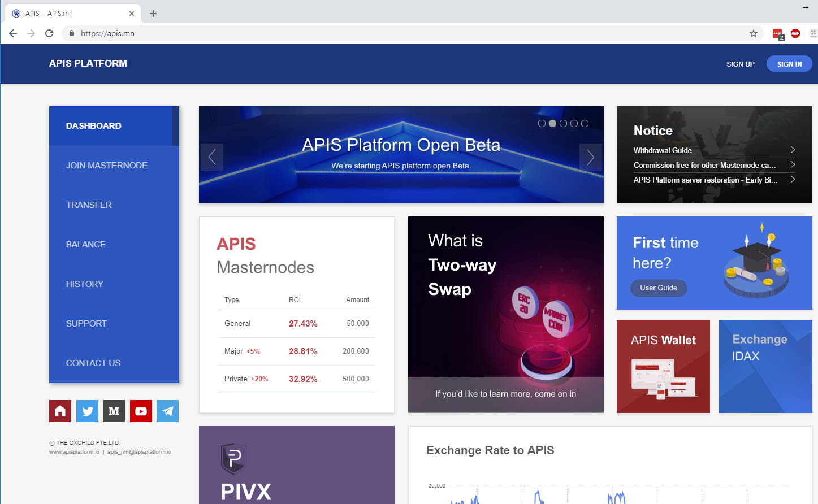This screenshot has width=818, height=504.
Task: Click the APIS Platform Open Beta banner
Action: click(x=401, y=155)
